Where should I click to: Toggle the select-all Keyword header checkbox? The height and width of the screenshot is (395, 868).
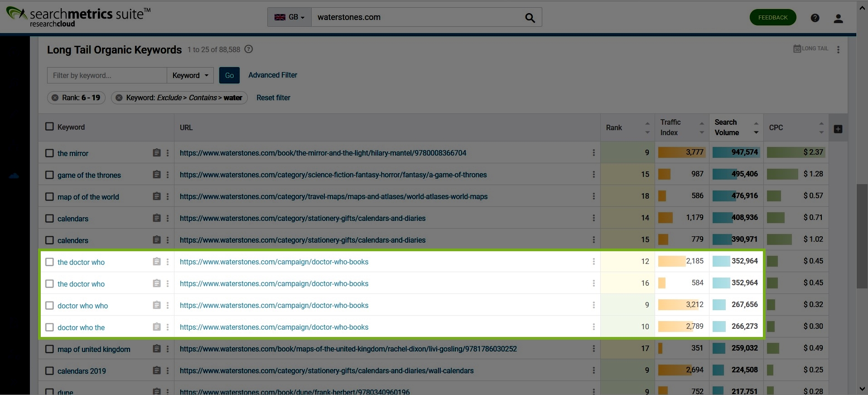[x=50, y=127]
